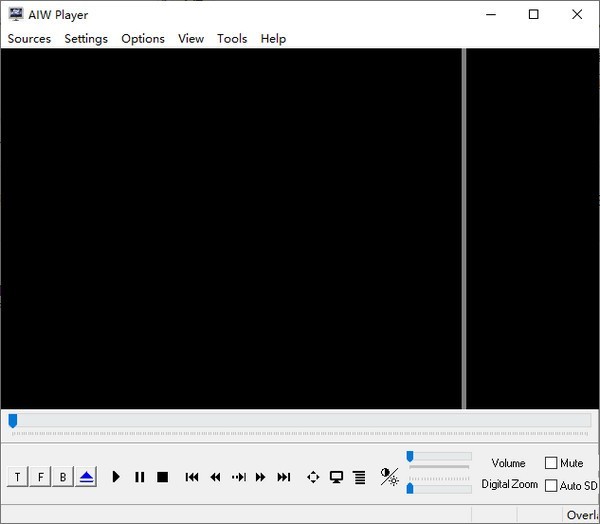This screenshot has width=600, height=524.
Task: Toggle the Auto SD checkbox
Action: [x=551, y=486]
